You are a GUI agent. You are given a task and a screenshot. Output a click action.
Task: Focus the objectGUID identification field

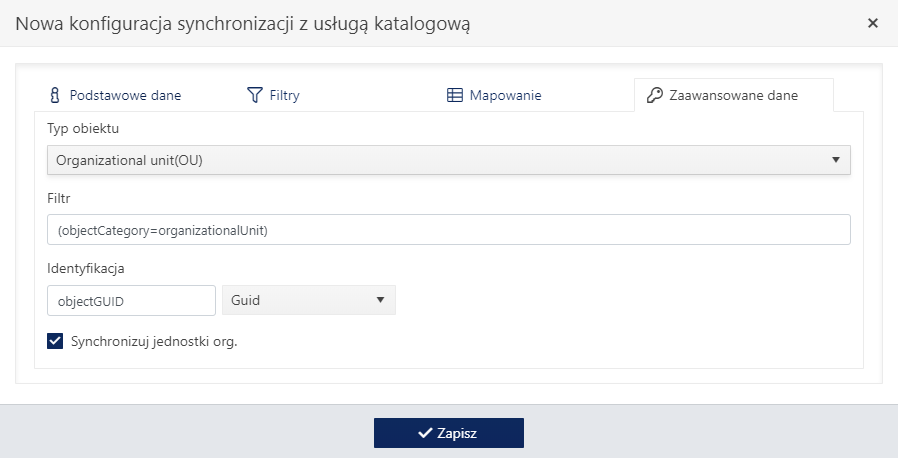coord(131,301)
